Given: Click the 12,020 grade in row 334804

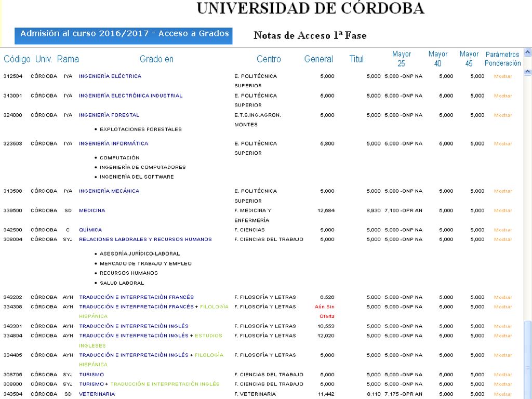Looking at the screenshot, I should tap(326, 336).
